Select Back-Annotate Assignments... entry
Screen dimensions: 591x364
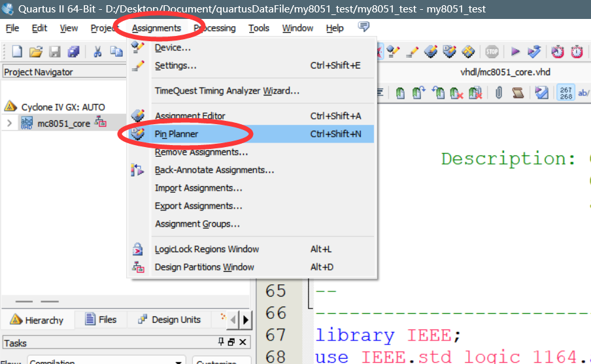(251, 170)
